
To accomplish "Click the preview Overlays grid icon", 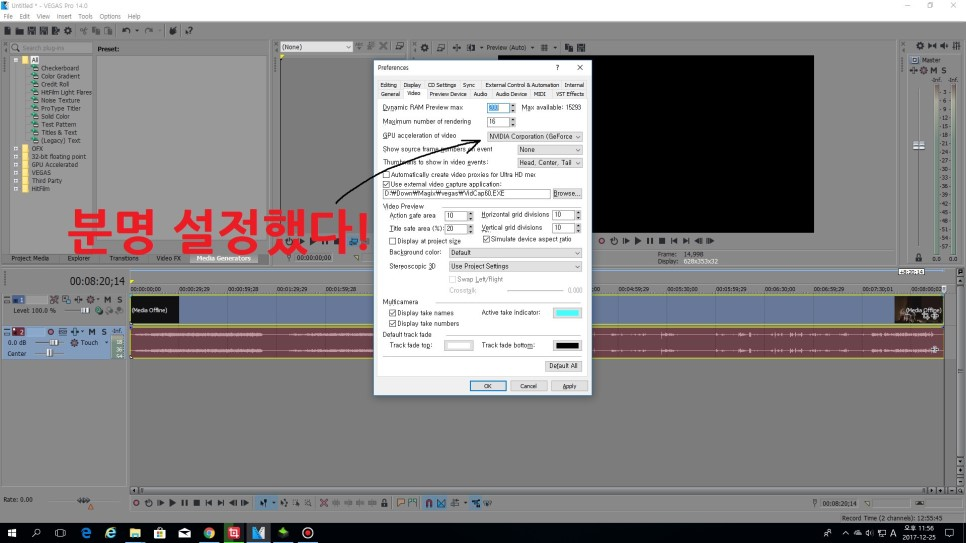I will tap(544, 47).
